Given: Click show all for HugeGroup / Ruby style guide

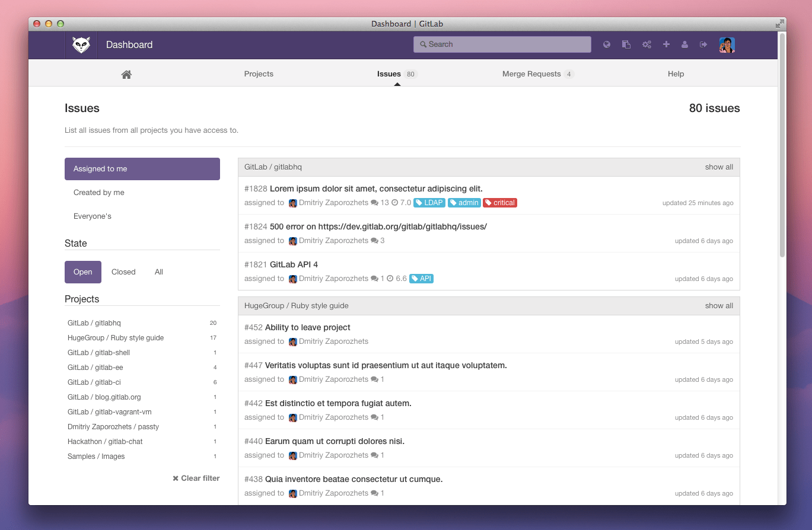Looking at the screenshot, I should 718,305.
